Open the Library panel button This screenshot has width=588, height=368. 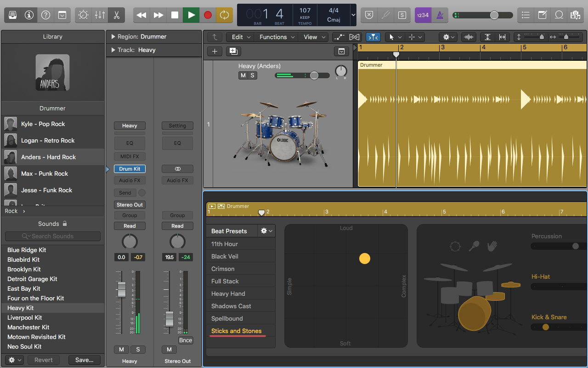13,15
